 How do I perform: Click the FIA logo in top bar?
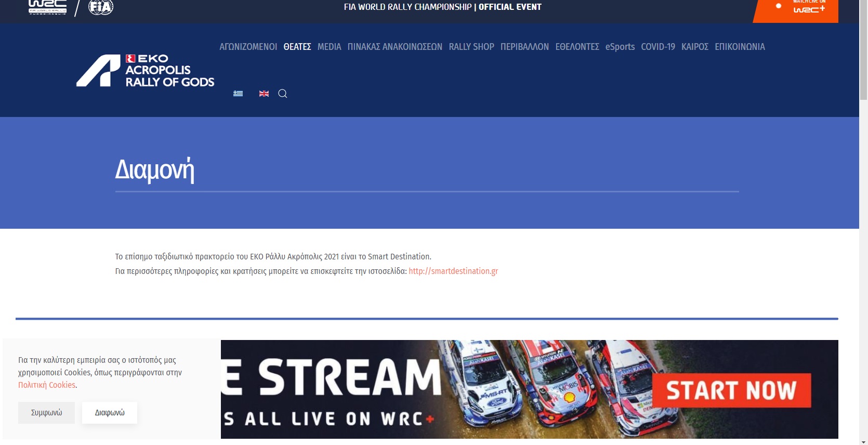click(x=101, y=7)
